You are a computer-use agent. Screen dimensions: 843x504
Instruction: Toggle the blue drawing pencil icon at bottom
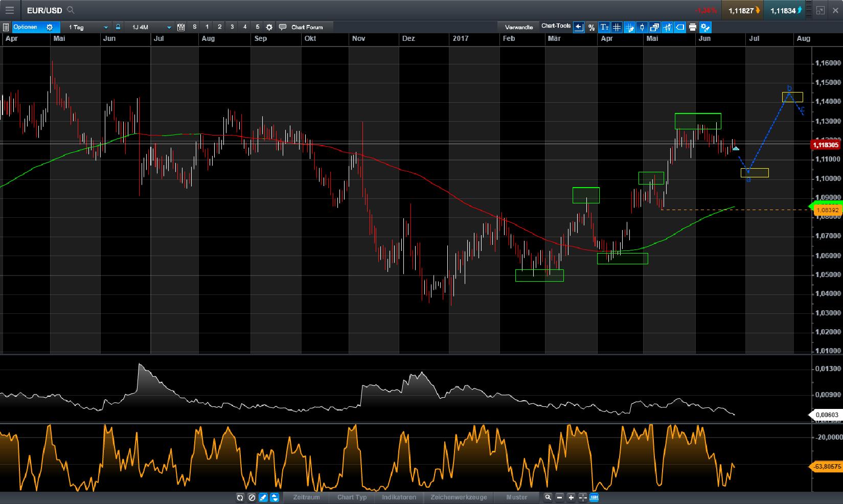[x=262, y=497]
